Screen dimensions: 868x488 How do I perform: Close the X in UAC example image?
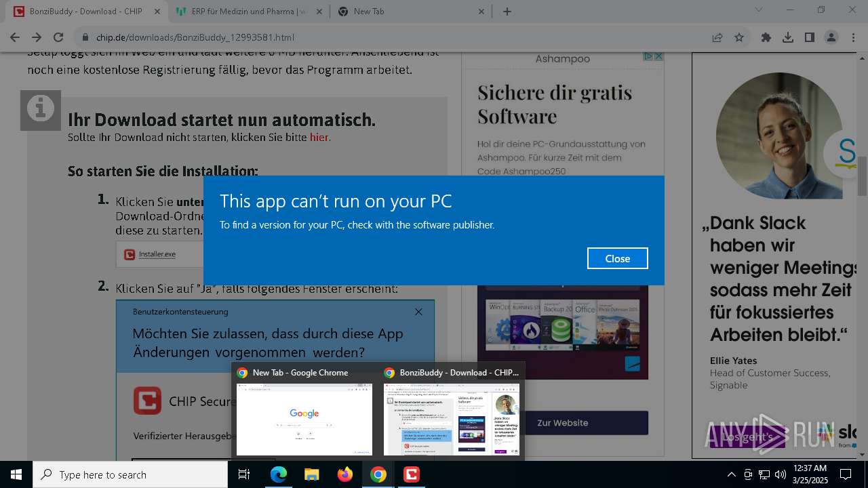coord(418,312)
